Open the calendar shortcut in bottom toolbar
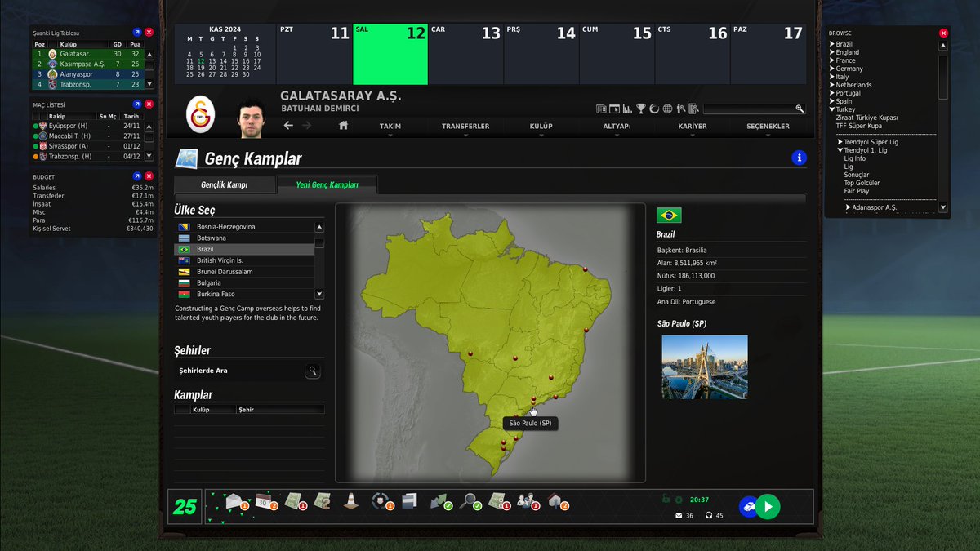The height and width of the screenshot is (551, 980). tap(264, 500)
